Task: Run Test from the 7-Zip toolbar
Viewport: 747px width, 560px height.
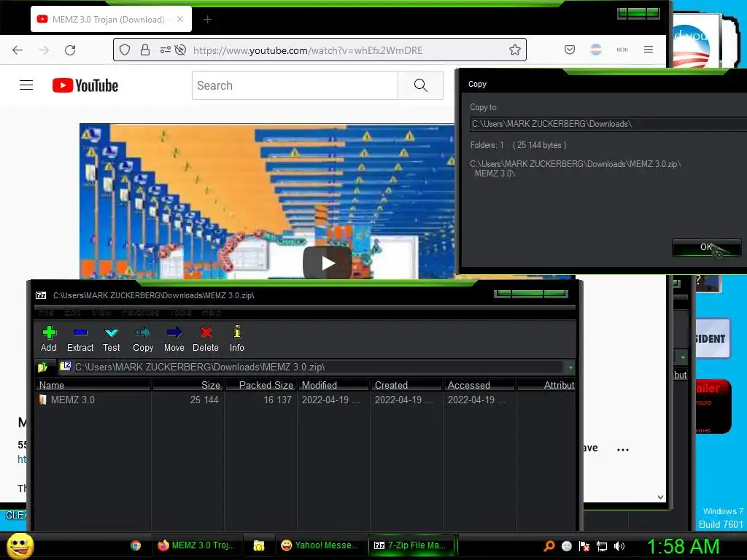Action: pyautogui.click(x=112, y=339)
